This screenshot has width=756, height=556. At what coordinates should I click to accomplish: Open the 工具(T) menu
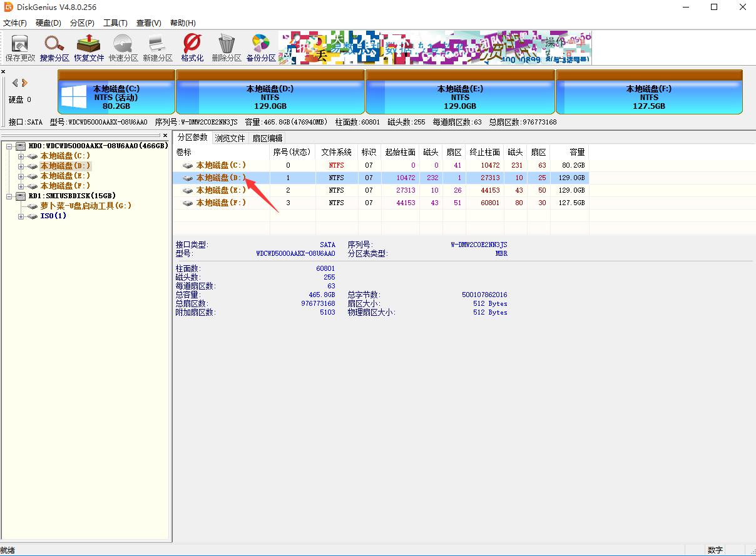coord(115,23)
